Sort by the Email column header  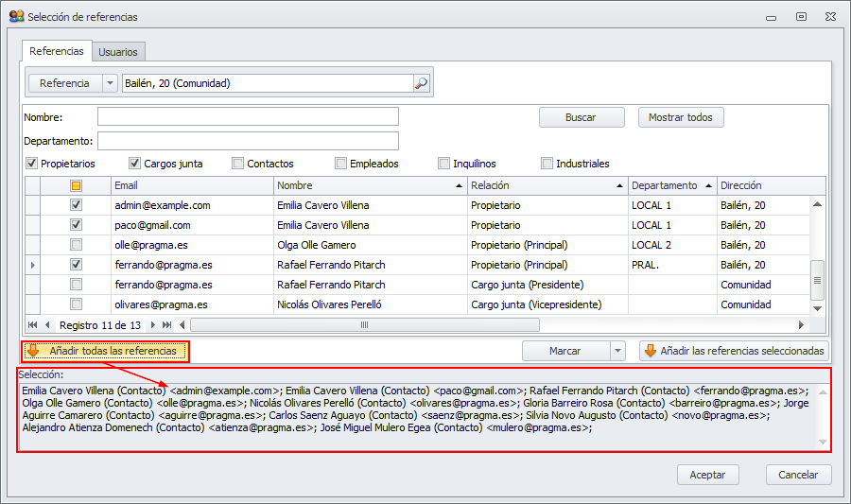pos(192,185)
